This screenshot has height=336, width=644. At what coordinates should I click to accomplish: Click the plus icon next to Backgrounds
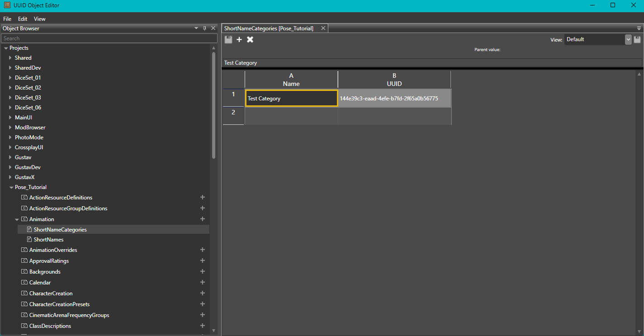[x=203, y=271]
